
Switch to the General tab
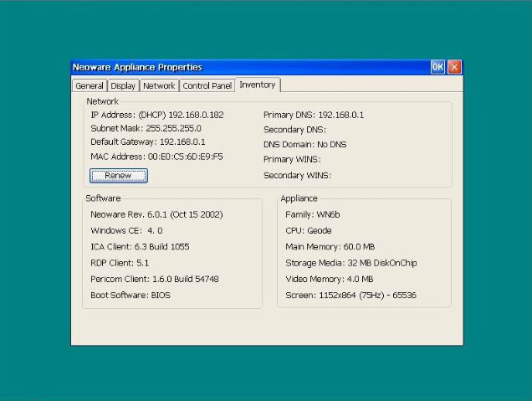pyautogui.click(x=90, y=85)
